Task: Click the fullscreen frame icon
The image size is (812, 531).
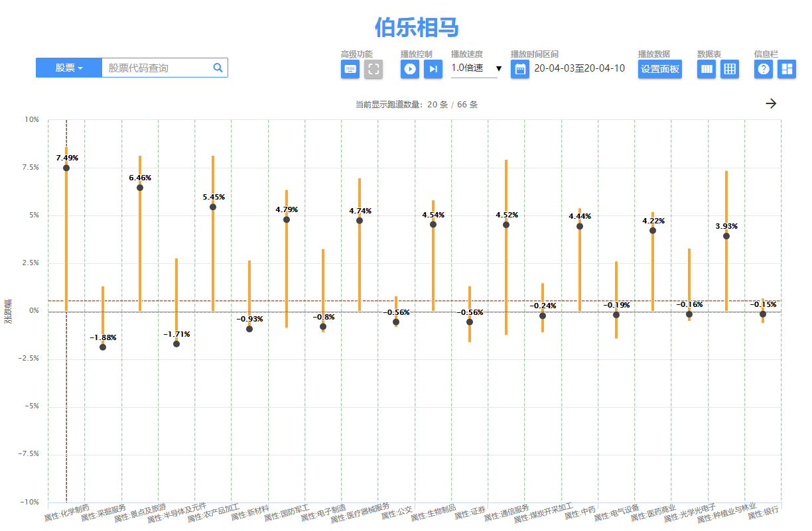Action: 373,69
